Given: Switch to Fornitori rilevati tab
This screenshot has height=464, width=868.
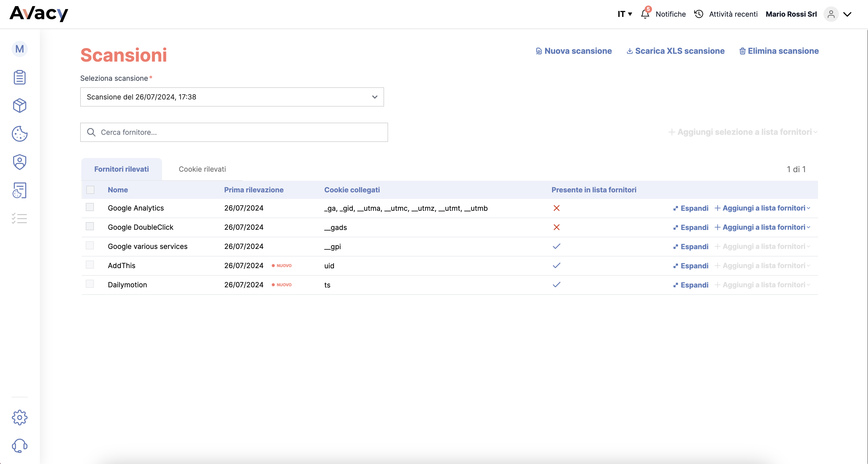Looking at the screenshot, I should [121, 169].
